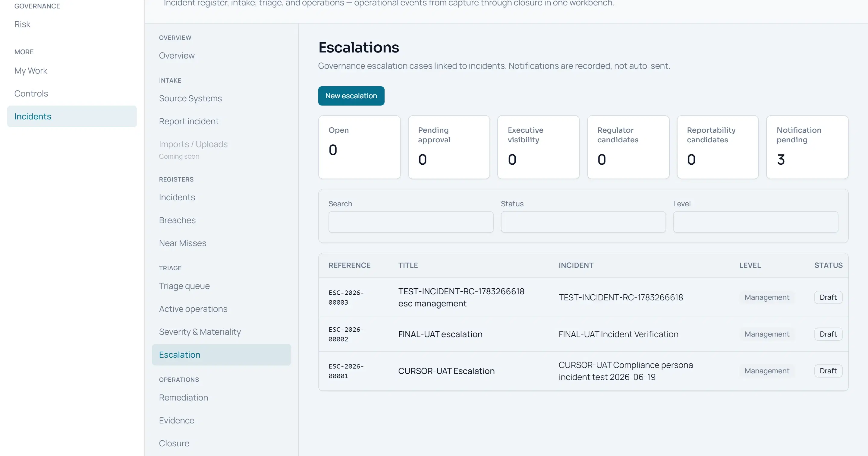Go to Triage queue
868x456 pixels.
(x=184, y=286)
